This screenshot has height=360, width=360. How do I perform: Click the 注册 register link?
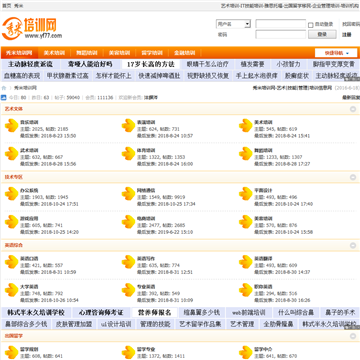point(347,35)
